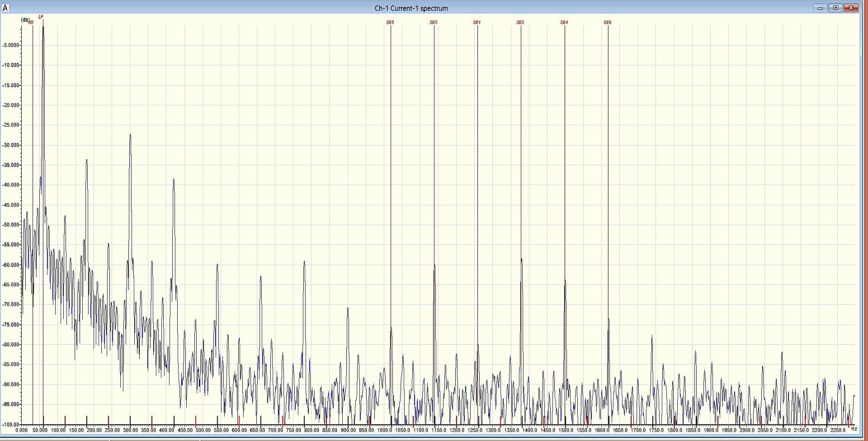Select the LF line frequency marker label
868x441 pixels.
coord(41,17)
